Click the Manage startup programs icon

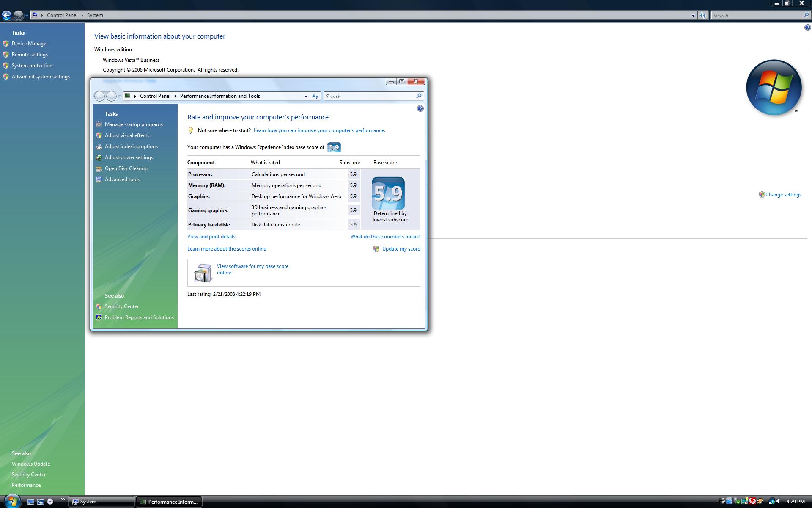99,124
